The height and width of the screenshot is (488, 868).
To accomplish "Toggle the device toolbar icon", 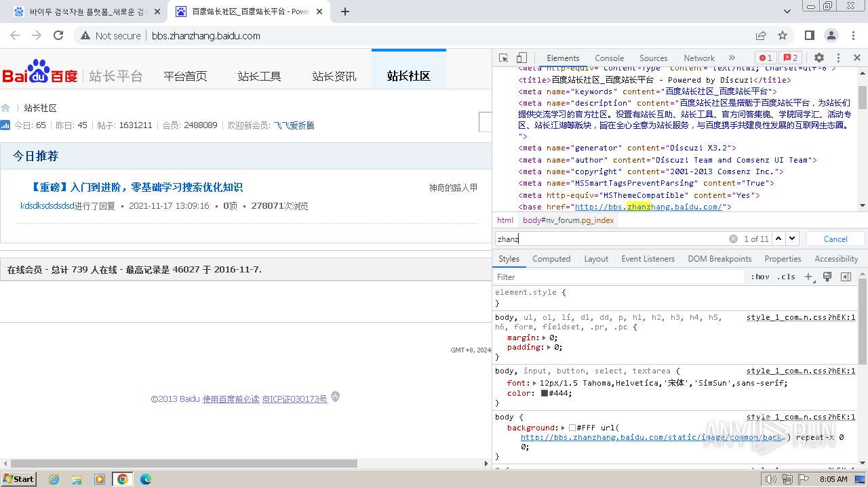I will point(521,58).
